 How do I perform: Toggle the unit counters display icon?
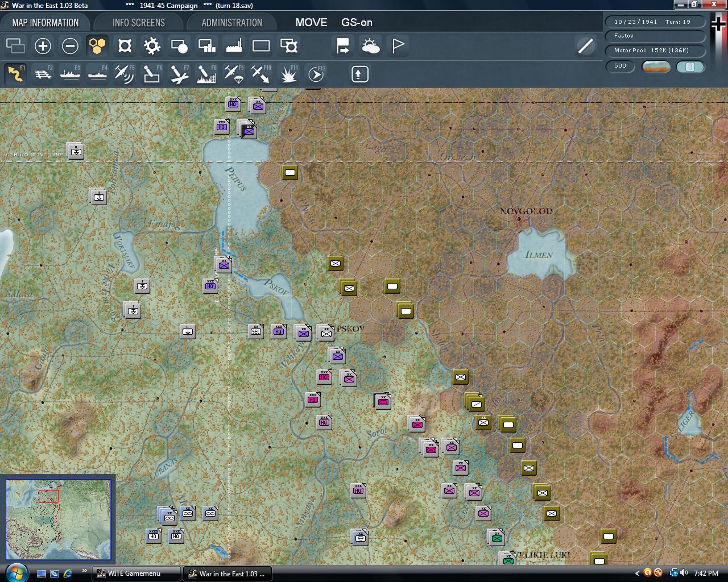15,46
